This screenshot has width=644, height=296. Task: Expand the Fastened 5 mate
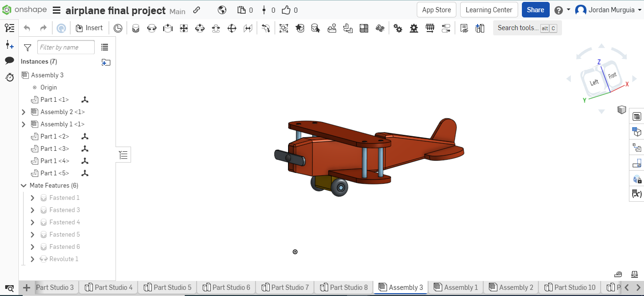tap(32, 234)
